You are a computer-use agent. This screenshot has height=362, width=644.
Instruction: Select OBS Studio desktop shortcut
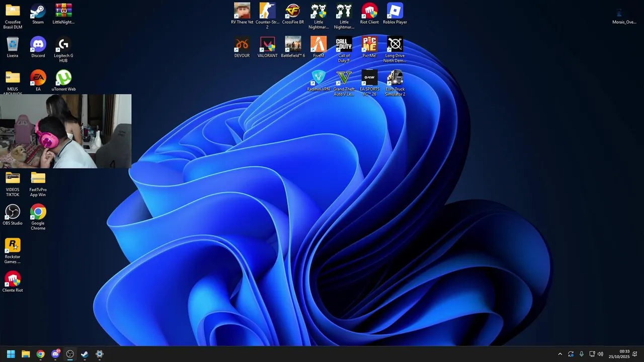pos(13,215)
